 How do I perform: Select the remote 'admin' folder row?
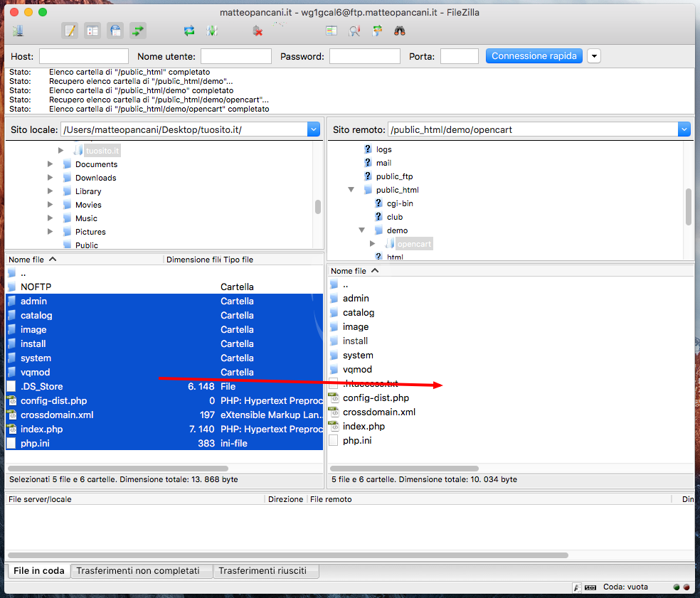point(511,298)
